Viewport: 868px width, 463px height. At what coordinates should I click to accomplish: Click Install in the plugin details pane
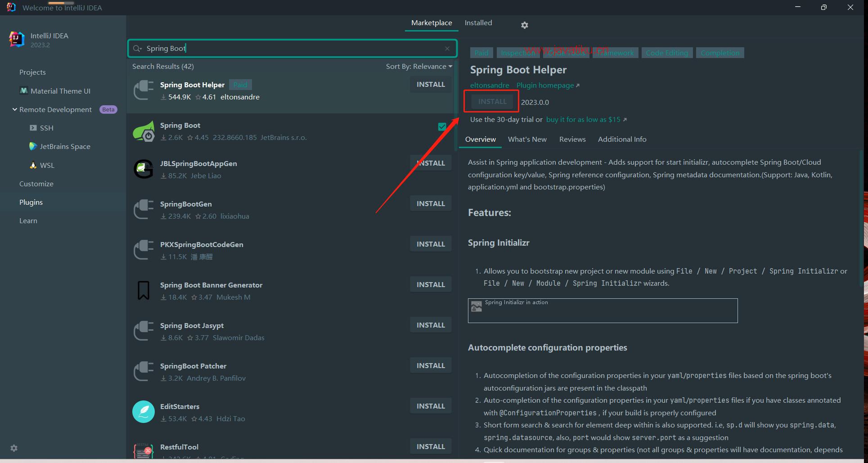click(492, 102)
